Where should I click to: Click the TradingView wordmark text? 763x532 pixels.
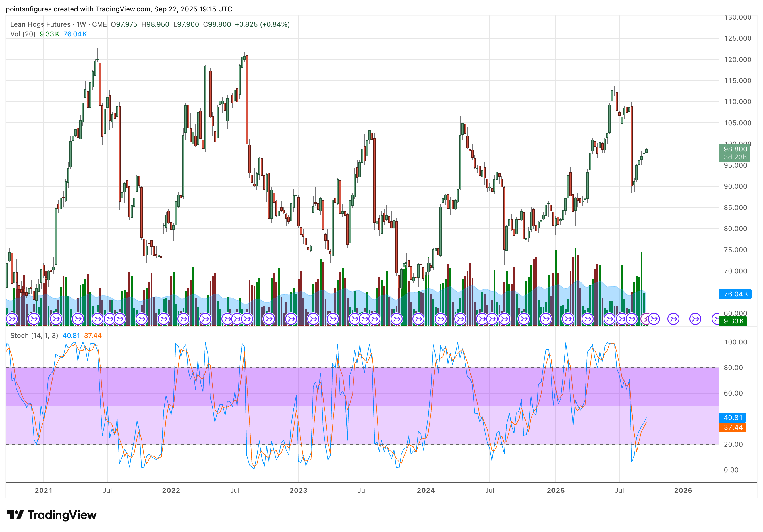coord(62,515)
